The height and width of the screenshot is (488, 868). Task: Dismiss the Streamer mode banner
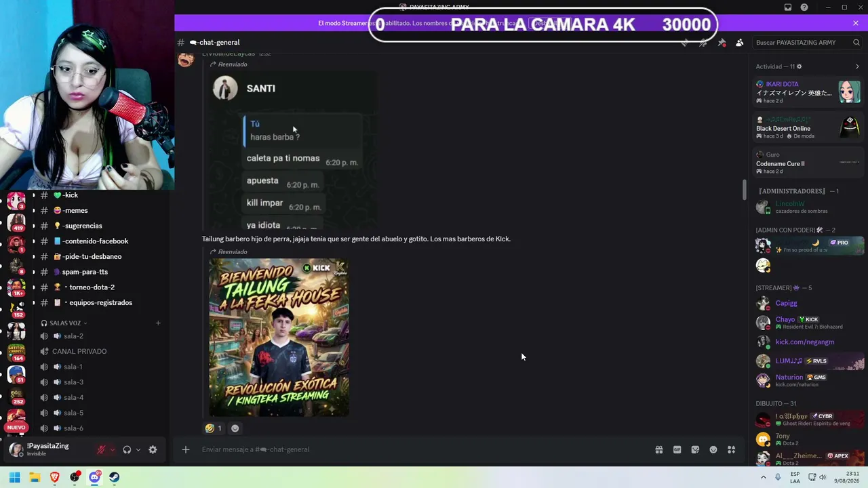[x=856, y=23]
